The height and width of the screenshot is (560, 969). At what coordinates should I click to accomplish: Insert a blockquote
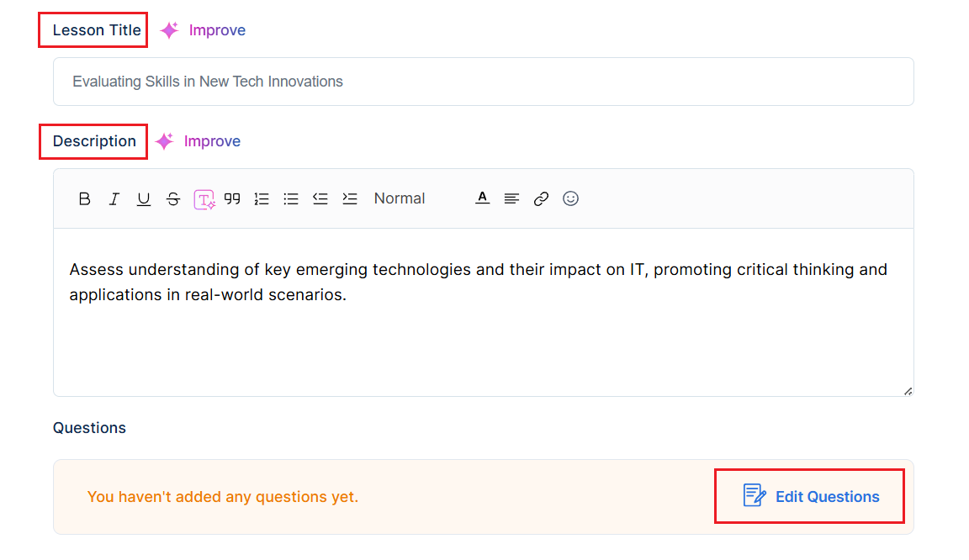point(232,198)
